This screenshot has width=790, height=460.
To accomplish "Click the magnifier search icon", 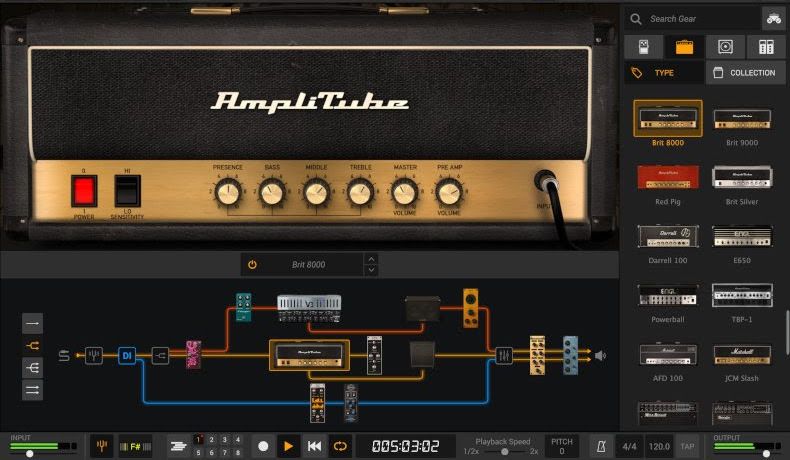I will pyautogui.click(x=636, y=19).
